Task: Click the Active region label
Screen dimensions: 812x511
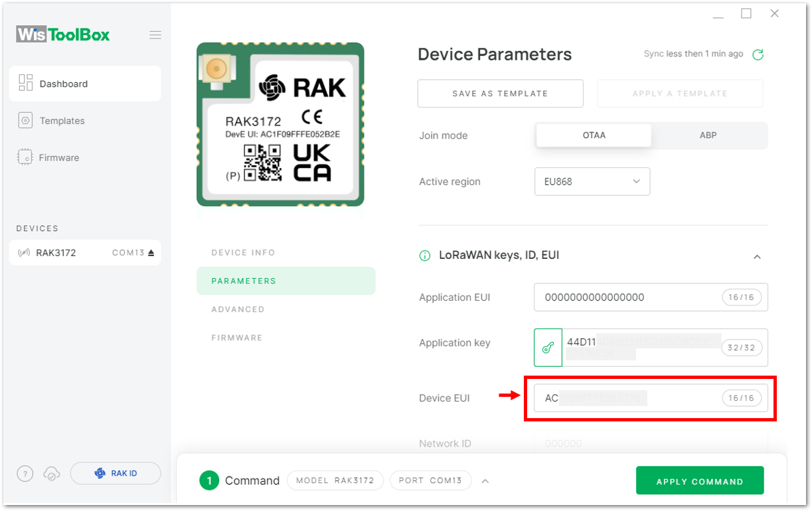Action: pos(449,182)
